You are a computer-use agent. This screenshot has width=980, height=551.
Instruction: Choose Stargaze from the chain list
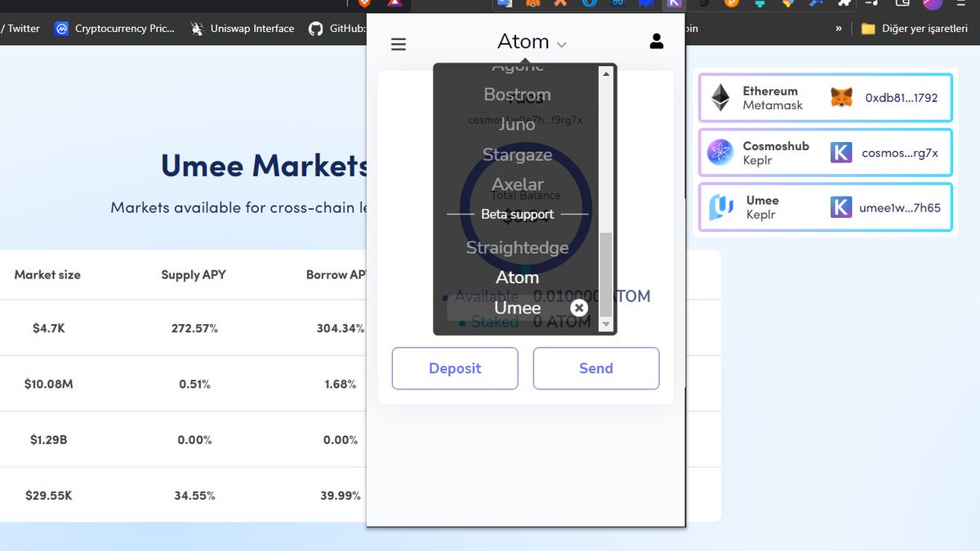point(517,154)
